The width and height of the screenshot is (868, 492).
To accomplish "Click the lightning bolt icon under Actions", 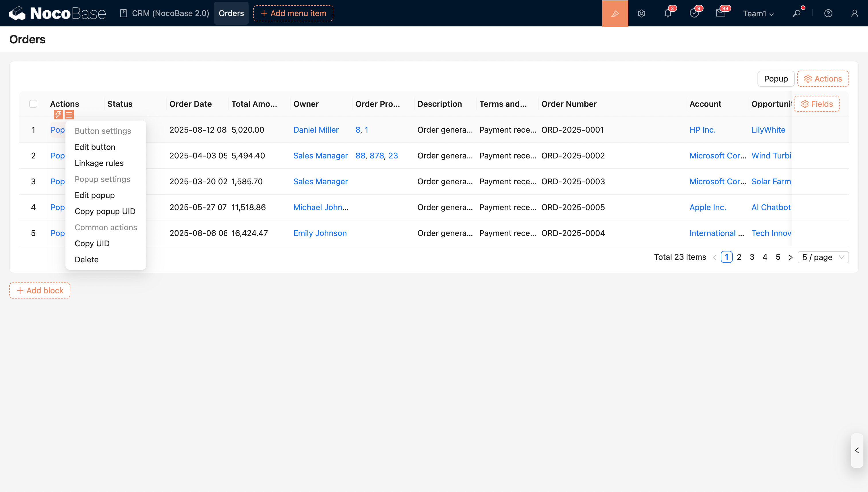I will tap(58, 115).
